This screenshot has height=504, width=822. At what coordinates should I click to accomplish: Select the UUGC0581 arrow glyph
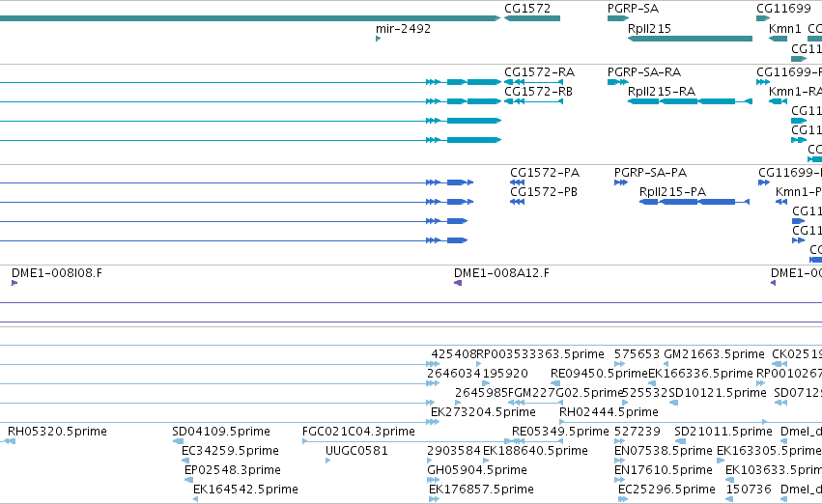click(328, 462)
